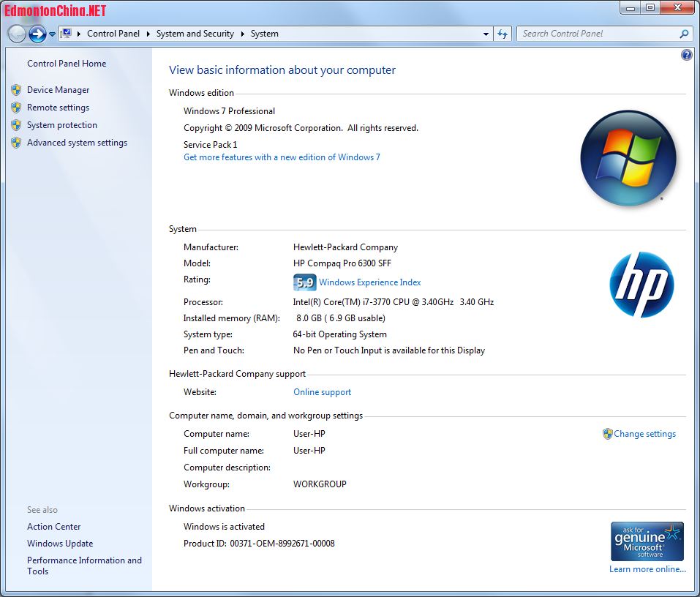Screen dimensions: 700x597
Task: Open the Windows Experience Index link
Action: [369, 282]
